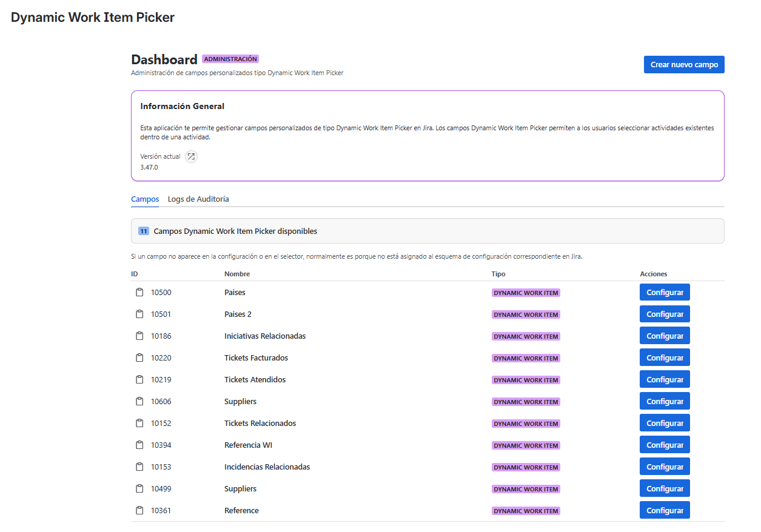The width and height of the screenshot is (761, 532).
Task: Copy ID icon for field 10186
Action: pyautogui.click(x=140, y=336)
